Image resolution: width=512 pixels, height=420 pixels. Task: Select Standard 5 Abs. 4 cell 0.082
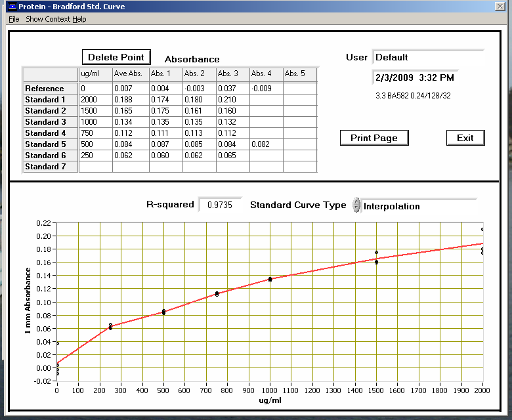pos(266,144)
